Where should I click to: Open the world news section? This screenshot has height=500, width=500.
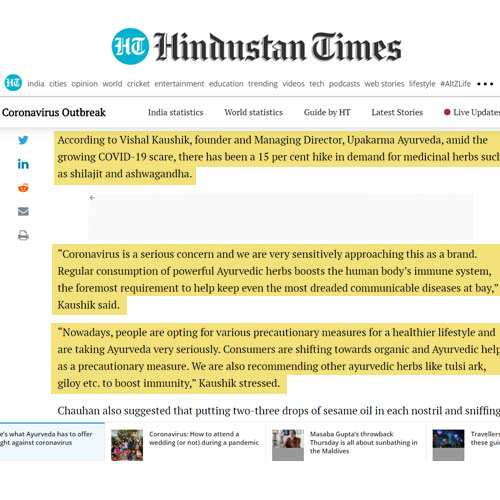click(112, 83)
